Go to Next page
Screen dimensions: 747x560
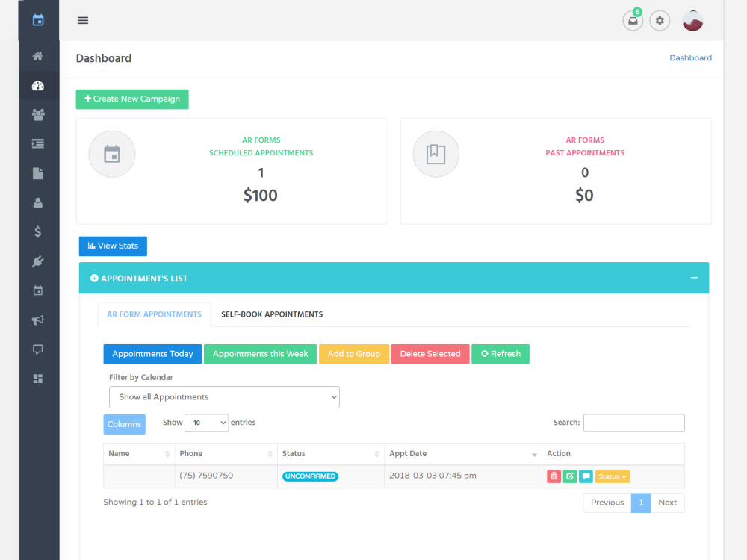(x=667, y=503)
